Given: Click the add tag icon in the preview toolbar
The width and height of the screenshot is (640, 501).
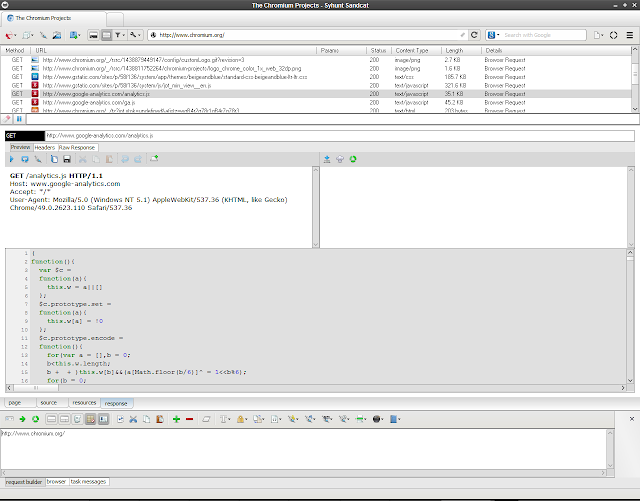Looking at the screenshot, I should click(x=154, y=159).
